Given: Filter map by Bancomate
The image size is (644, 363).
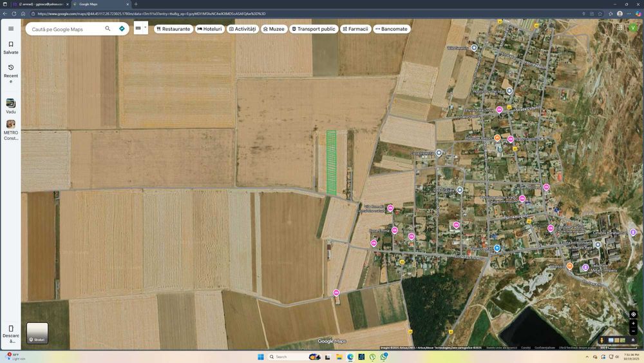Looking at the screenshot, I should tap(392, 29).
